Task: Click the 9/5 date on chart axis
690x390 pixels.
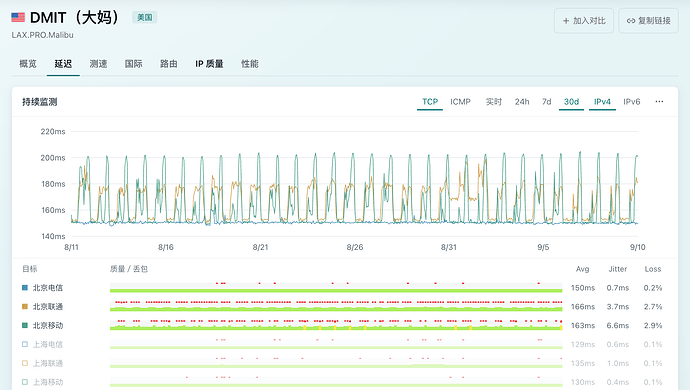Action: tap(543, 247)
